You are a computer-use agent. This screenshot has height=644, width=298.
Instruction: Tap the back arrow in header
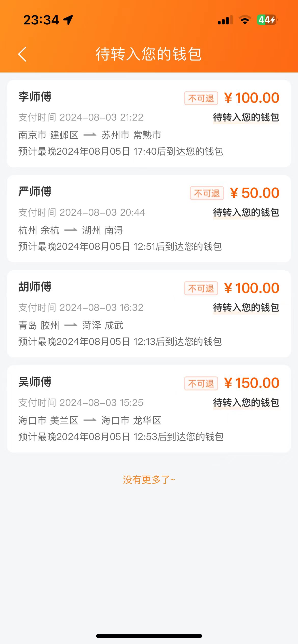coord(22,54)
